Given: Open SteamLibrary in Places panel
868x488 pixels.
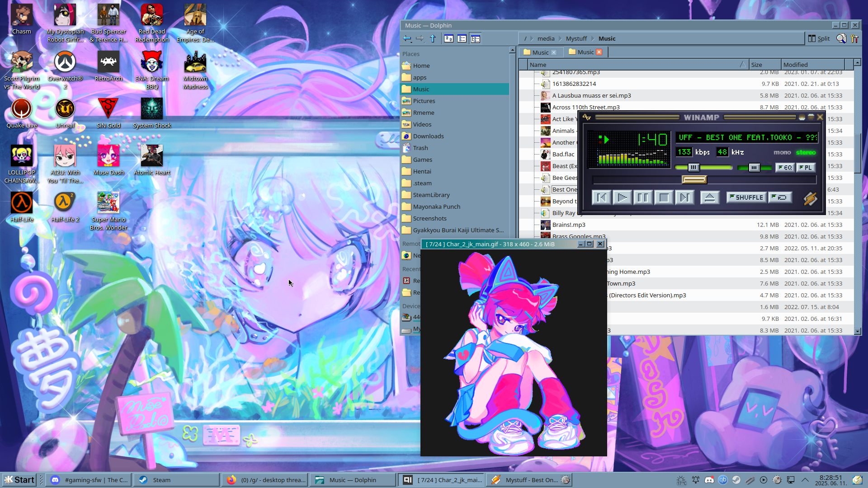Looking at the screenshot, I should [x=455, y=195].
